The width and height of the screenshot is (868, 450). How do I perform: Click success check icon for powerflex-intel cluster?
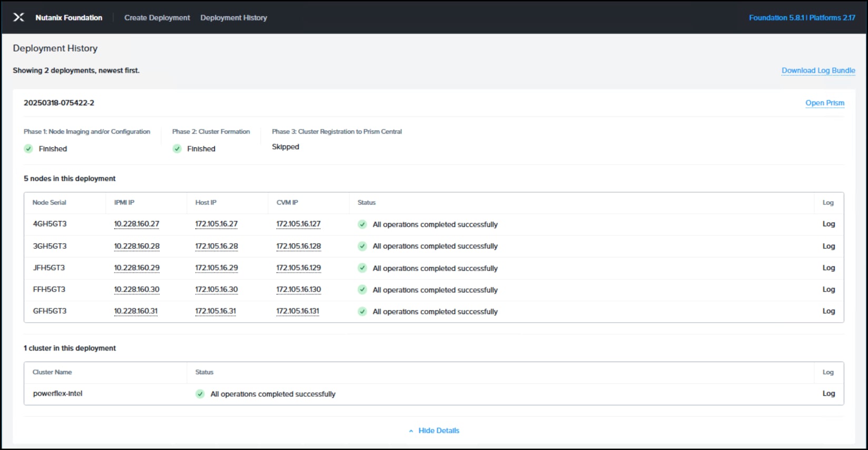point(200,394)
